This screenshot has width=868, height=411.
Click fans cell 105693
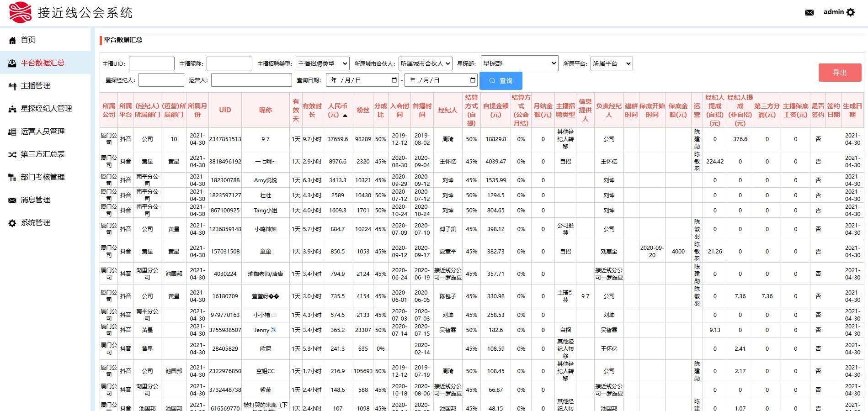coord(363,371)
